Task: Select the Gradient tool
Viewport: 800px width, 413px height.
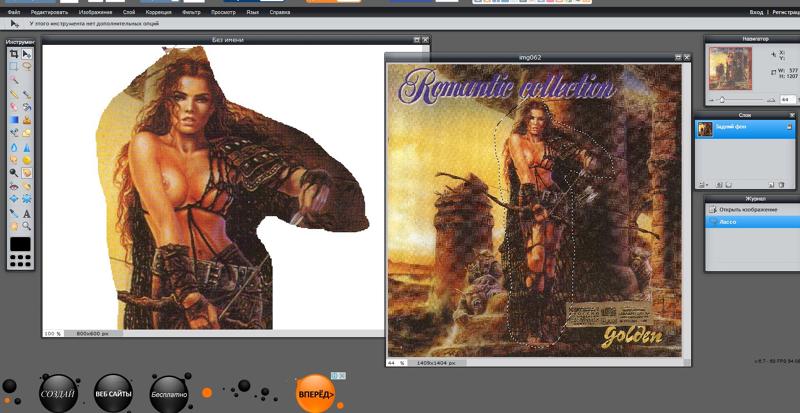Action: [14, 120]
